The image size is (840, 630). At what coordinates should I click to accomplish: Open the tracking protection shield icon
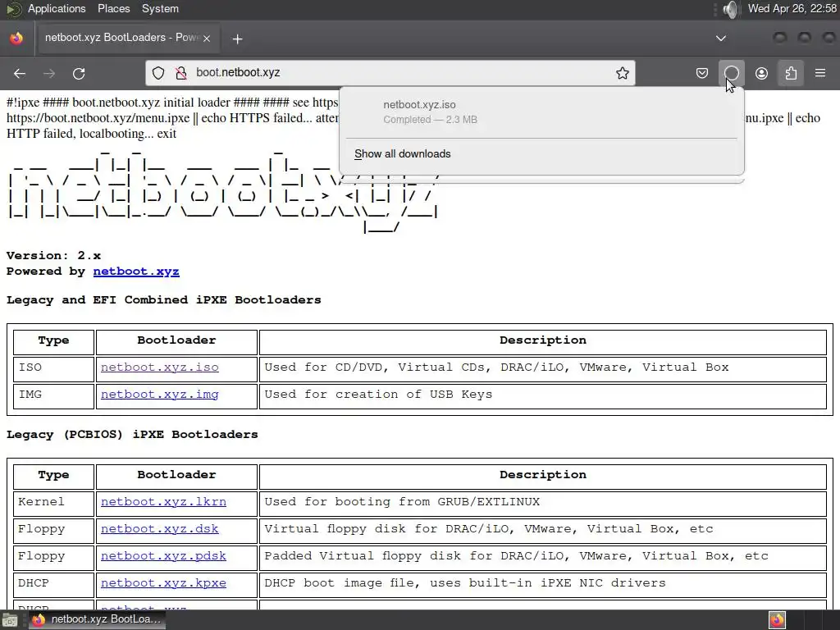click(x=158, y=73)
